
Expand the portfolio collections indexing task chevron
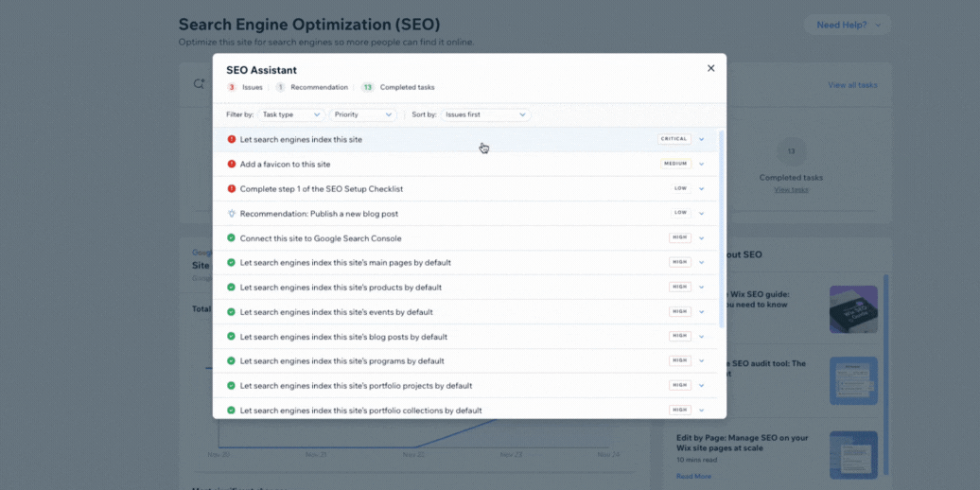pos(701,410)
